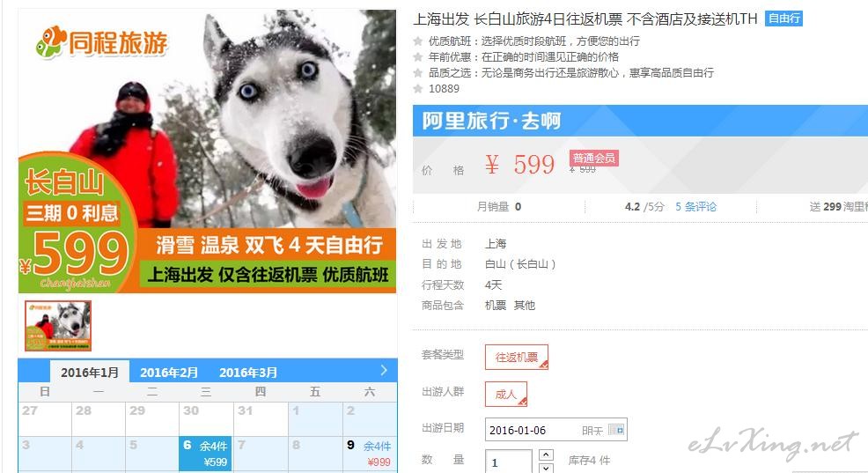Click the calendar icon in date field
This screenshot has width=868, height=473.
point(615,430)
